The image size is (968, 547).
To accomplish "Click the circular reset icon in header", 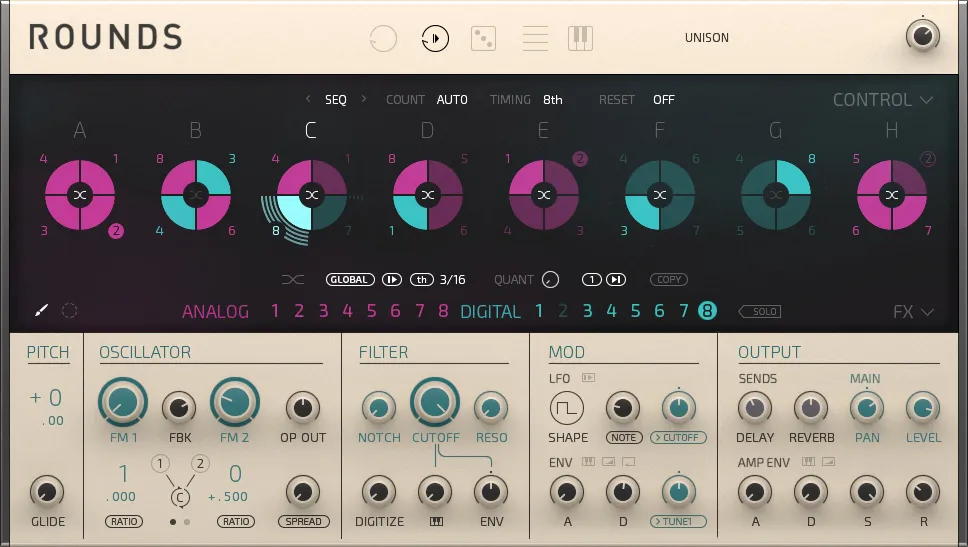I will coord(383,38).
